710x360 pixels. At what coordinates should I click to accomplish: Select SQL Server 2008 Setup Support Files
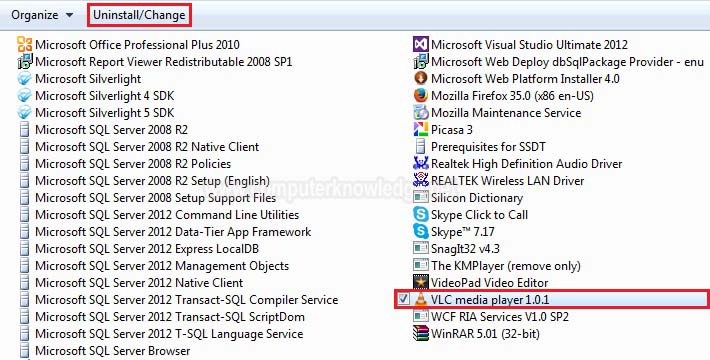coord(156,198)
